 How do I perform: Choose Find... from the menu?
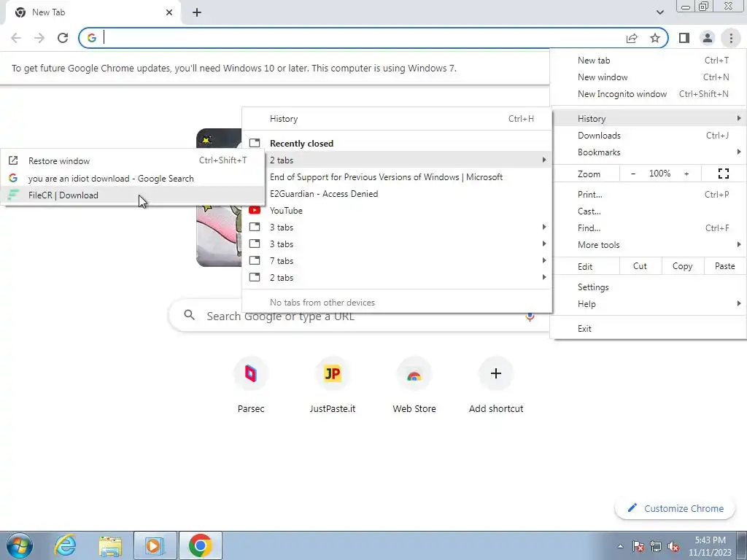(x=649, y=228)
